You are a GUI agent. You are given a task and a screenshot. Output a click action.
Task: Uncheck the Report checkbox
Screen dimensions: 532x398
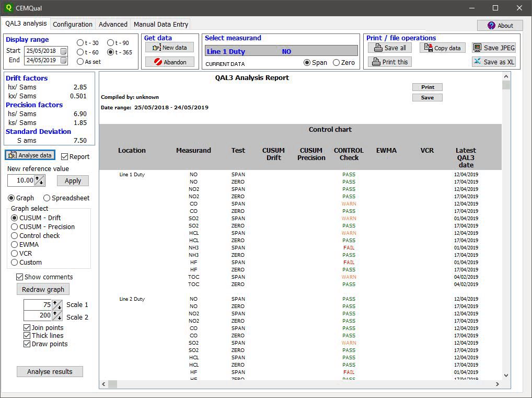tap(64, 156)
